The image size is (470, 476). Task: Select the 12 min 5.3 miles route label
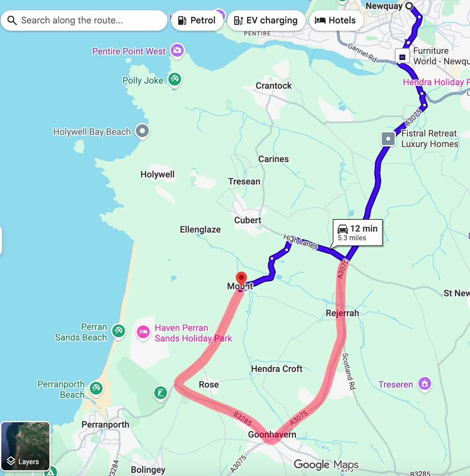click(x=358, y=233)
